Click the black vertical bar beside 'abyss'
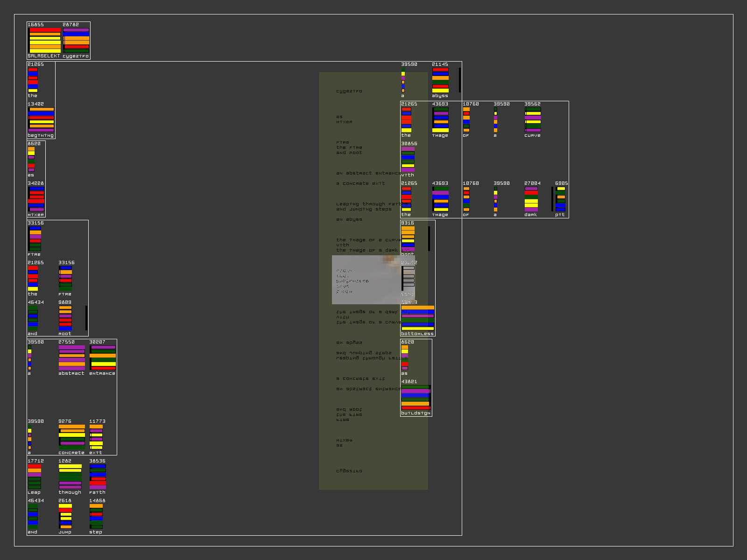747x560 pixels. click(460, 80)
